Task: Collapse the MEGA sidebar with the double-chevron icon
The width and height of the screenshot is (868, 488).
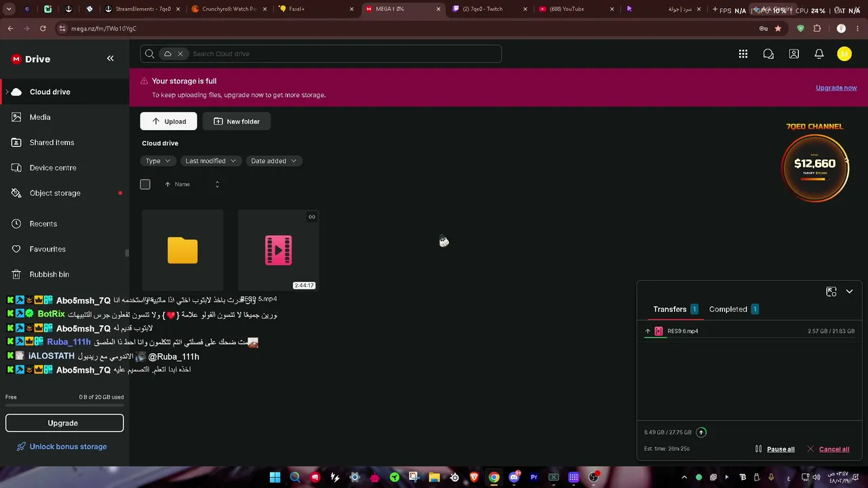Action: click(111, 58)
